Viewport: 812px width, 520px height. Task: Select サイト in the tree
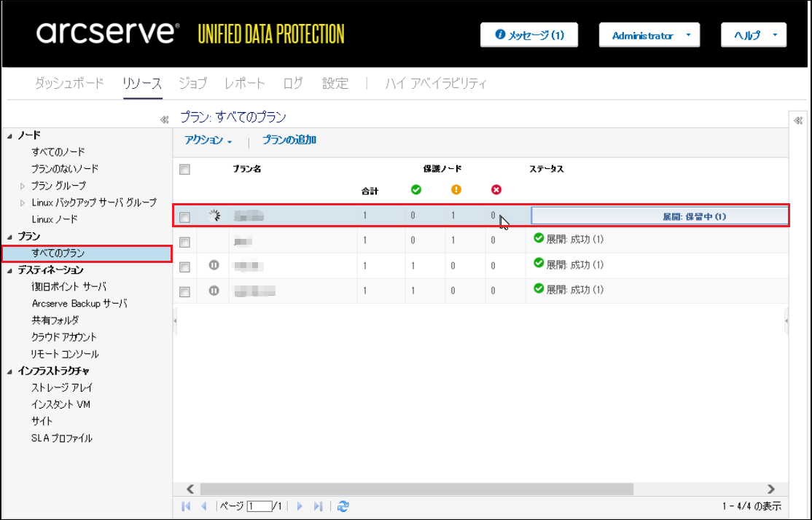[42, 421]
